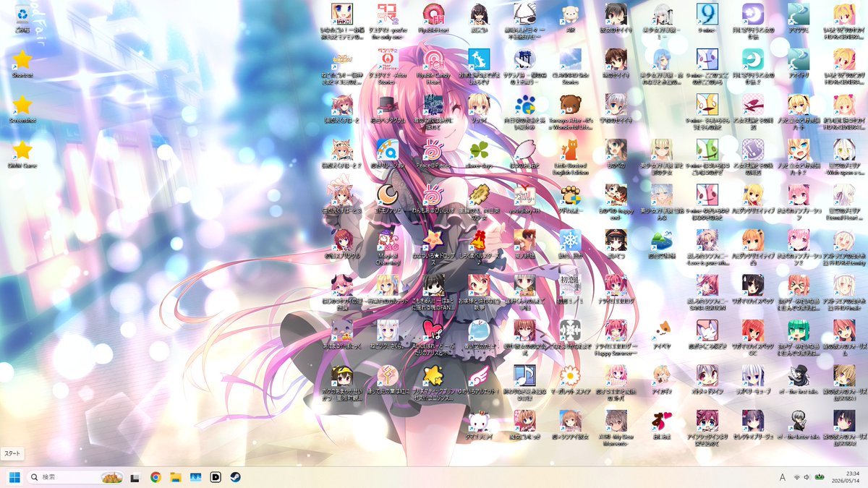
Task: Open Task View from the taskbar
Action: 135,477
